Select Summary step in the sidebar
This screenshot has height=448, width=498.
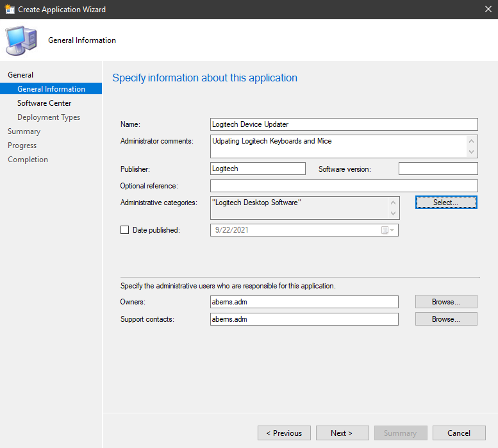coord(24,131)
